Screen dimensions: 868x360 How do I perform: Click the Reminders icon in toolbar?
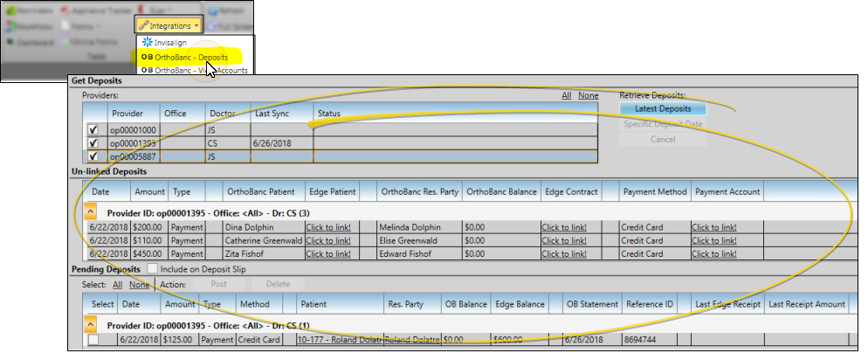click(10, 10)
